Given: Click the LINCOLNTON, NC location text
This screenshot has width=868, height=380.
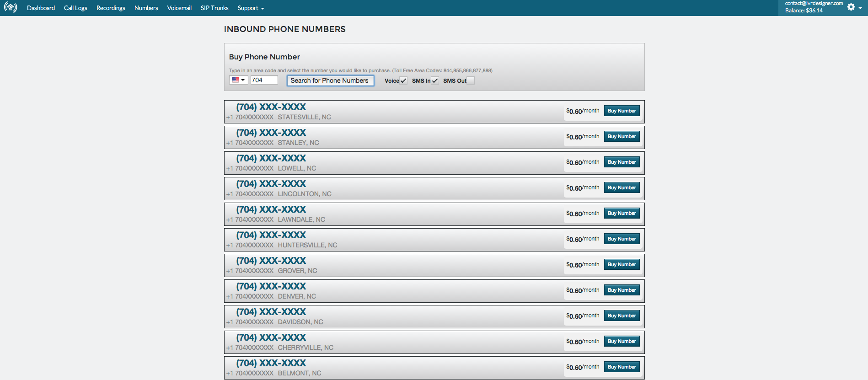Looking at the screenshot, I should click(x=305, y=194).
